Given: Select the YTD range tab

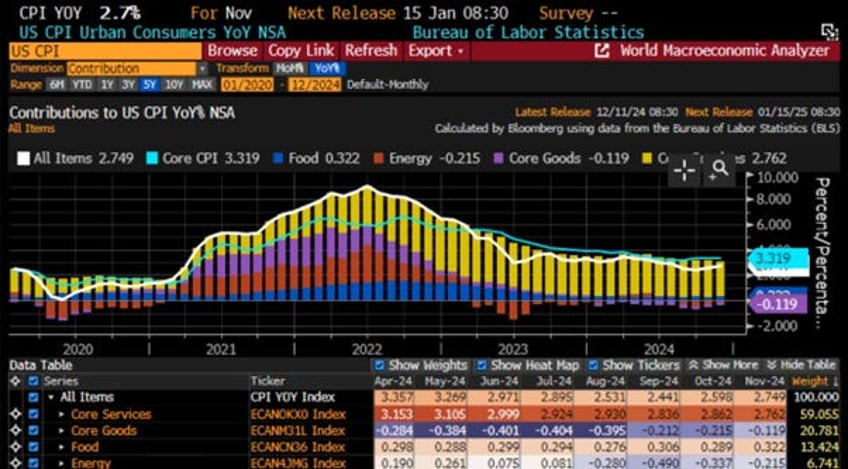Looking at the screenshot, I should [x=82, y=85].
